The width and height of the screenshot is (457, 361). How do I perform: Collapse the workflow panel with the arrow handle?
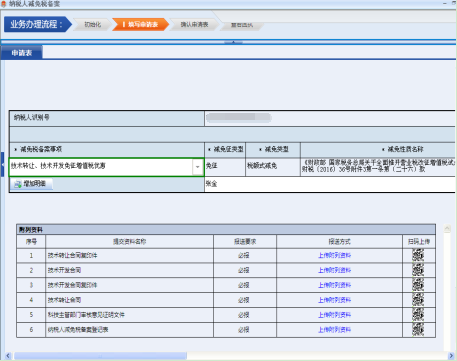click(x=233, y=42)
